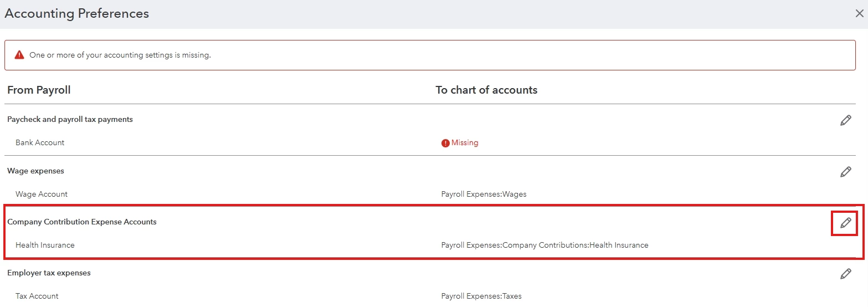The width and height of the screenshot is (868, 307).
Task: Click the red Missing error icon
Action: [x=445, y=143]
